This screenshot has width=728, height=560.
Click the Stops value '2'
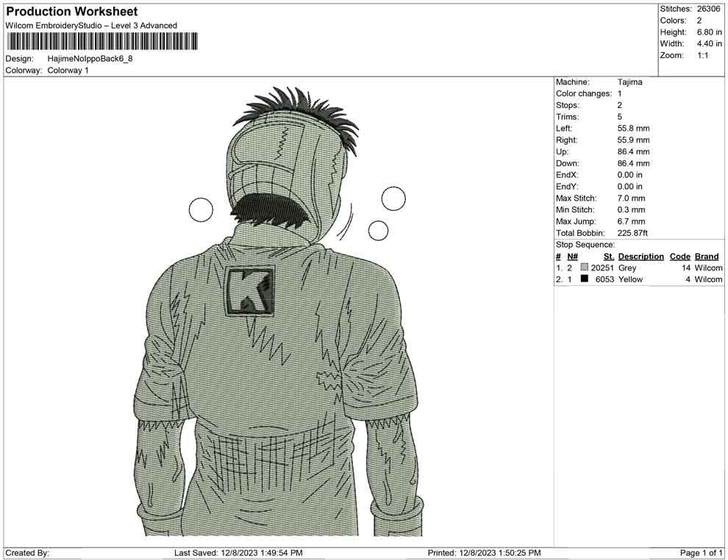tap(620, 105)
